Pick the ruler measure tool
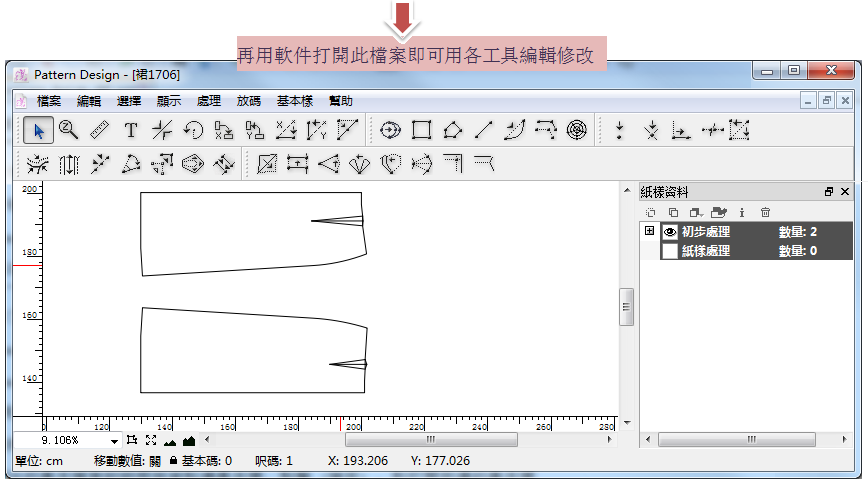 pyautogui.click(x=99, y=130)
